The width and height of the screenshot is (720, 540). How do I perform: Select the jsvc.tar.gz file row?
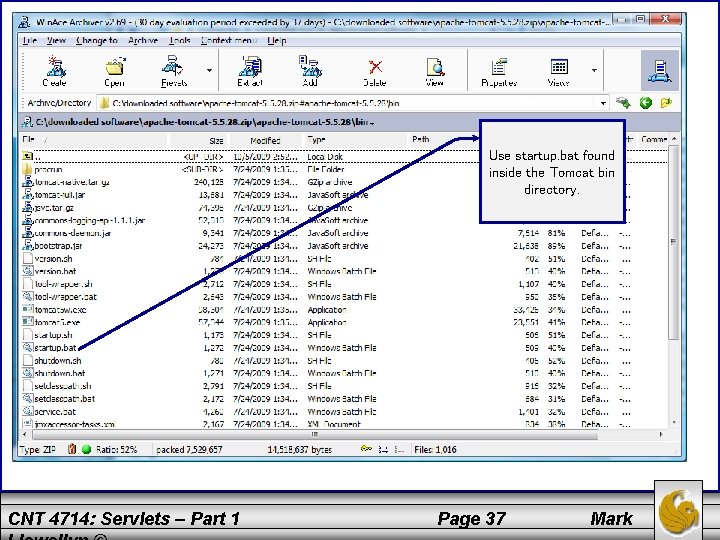250,208
